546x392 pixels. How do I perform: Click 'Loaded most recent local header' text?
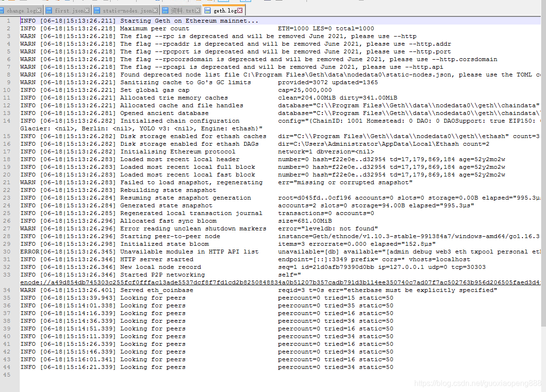point(180,160)
